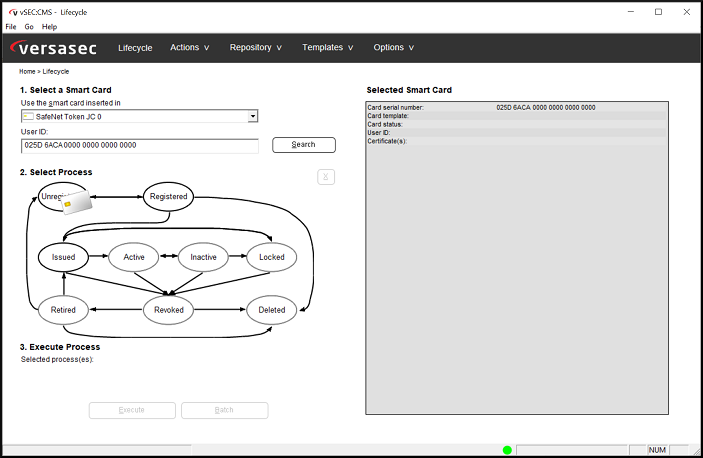Image resolution: width=703 pixels, height=458 pixels.
Task: Select the Issued state node
Action: tap(63, 257)
